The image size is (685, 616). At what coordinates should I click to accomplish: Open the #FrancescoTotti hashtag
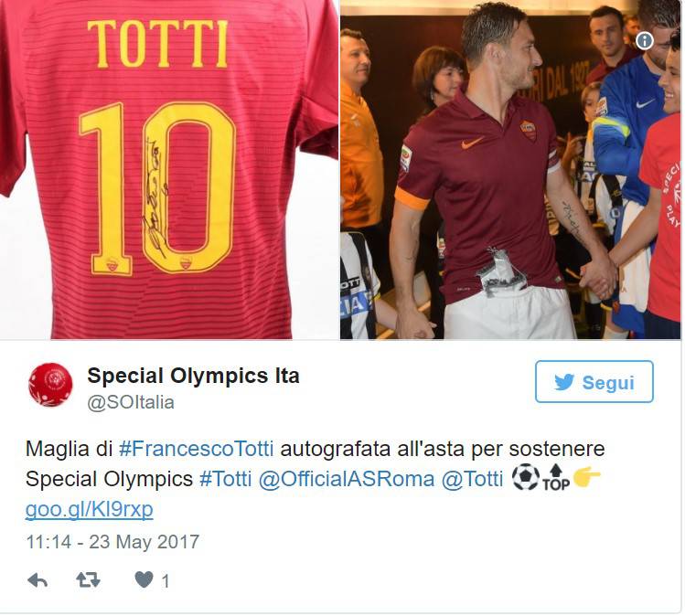[196, 449]
